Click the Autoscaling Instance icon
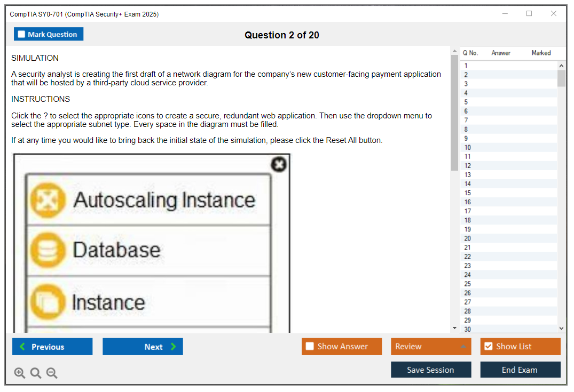 tap(48, 201)
